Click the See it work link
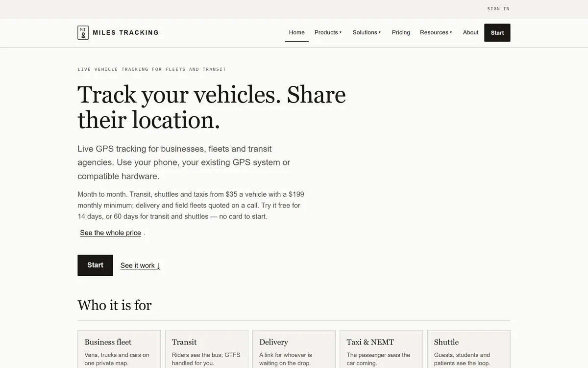Image resolution: width=588 pixels, height=368 pixels. [140, 265]
